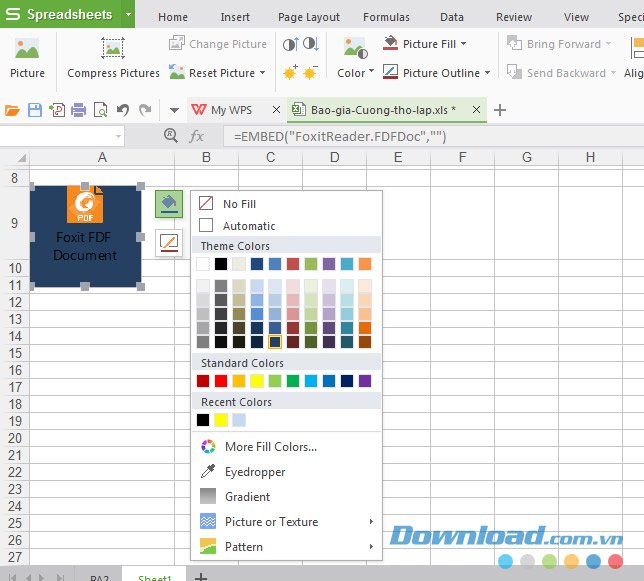644x581 pixels.
Task: Open the Reset Picture dropdown arrow
Action: (262, 73)
